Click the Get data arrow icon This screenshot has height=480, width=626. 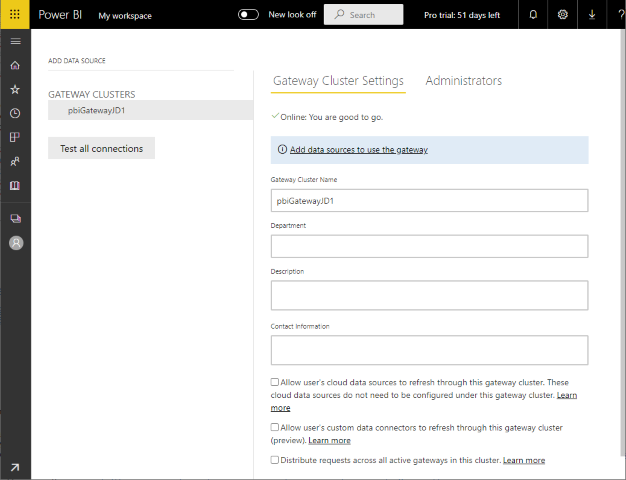(15, 467)
